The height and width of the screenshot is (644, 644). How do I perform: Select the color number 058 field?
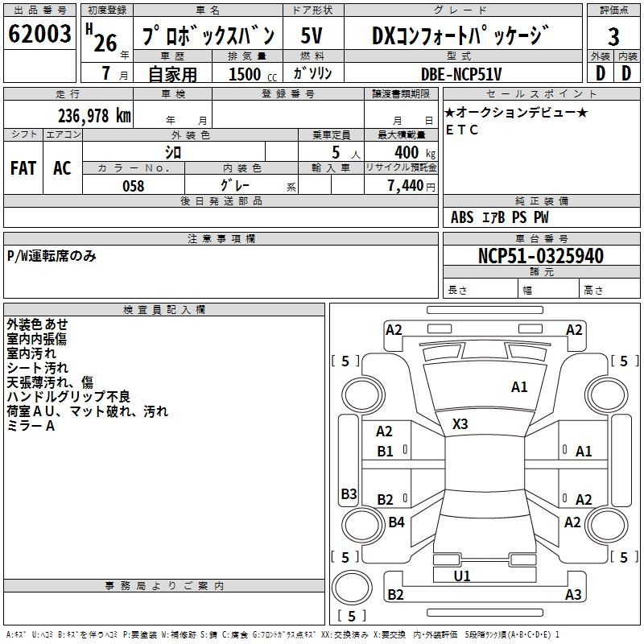133,186
